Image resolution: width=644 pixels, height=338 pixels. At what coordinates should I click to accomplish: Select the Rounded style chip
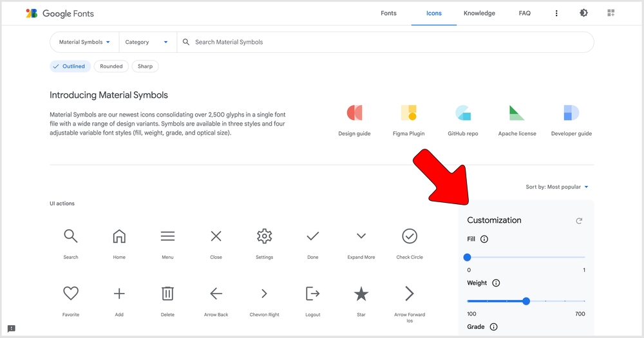click(x=111, y=66)
